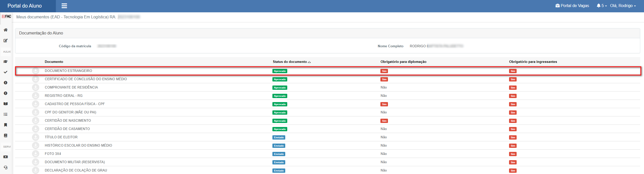Open the home icon in sidebar
Screen dimensions: 644x174
point(6,30)
